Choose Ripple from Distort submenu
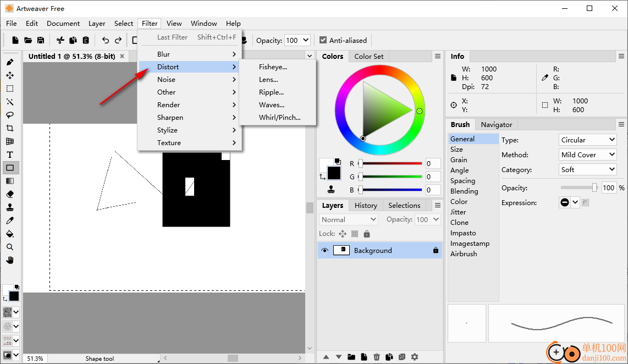This screenshot has width=628, height=364. [272, 92]
